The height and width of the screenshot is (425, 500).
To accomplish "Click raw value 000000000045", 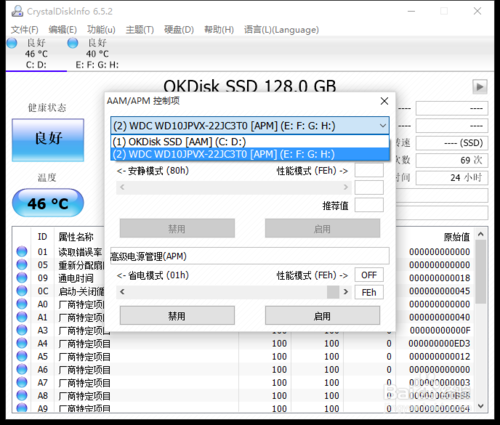I will (x=439, y=291).
